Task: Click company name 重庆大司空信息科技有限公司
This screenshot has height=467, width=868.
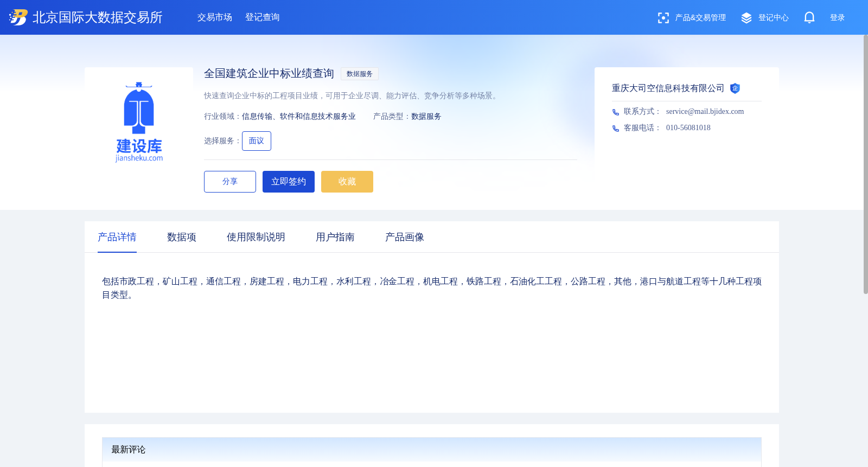Action: pyautogui.click(x=668, y=88)
